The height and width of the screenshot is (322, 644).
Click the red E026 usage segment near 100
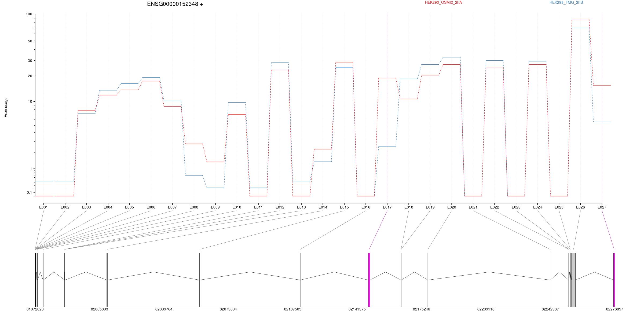click(580, 19)
